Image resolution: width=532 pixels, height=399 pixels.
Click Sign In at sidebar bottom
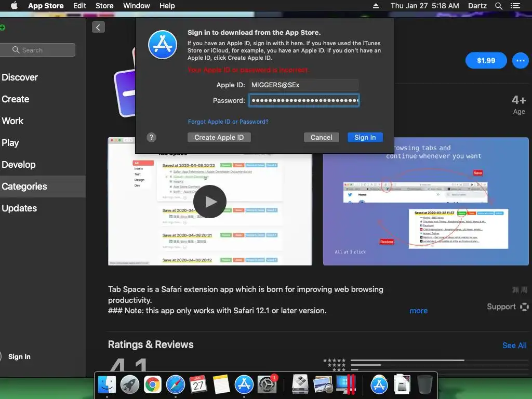click(x=19, y=356)
